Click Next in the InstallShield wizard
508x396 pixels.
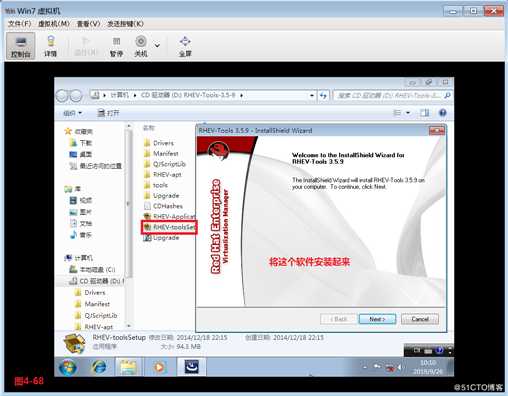pos(377,319)
